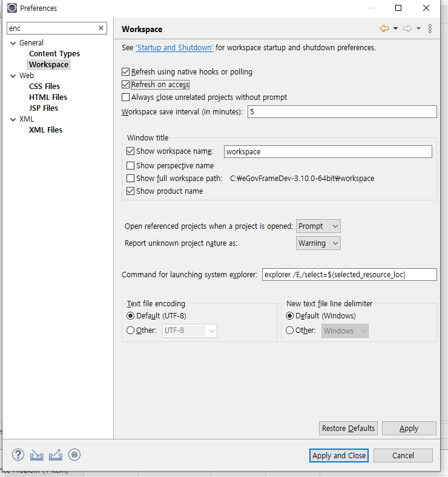
Task: Enable Show full workspace path
Action: coord(130,179)
